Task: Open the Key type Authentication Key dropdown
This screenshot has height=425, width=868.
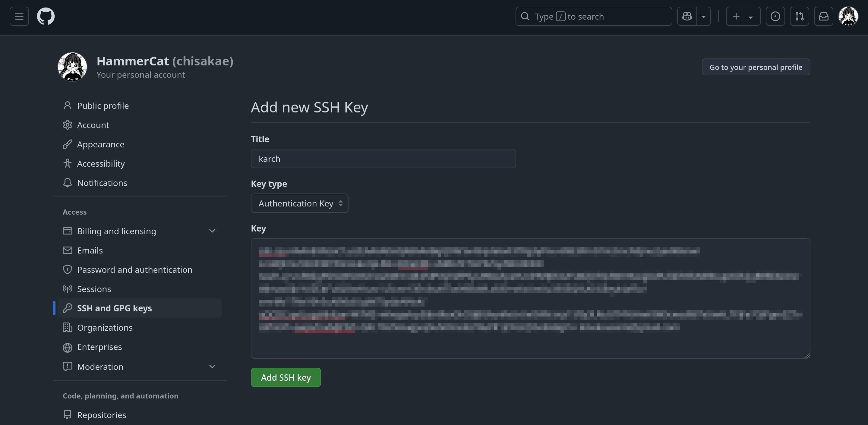Action: point(300,203)
